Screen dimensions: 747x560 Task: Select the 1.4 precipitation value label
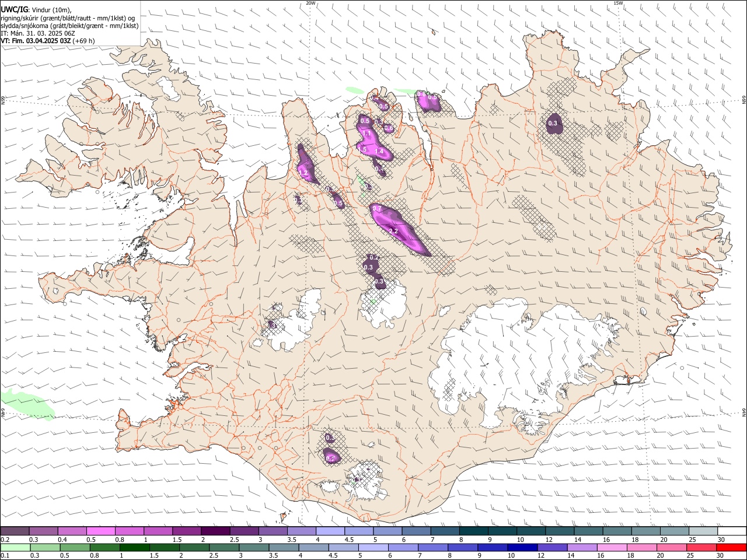pyautogui.click(x=379, y=152)
